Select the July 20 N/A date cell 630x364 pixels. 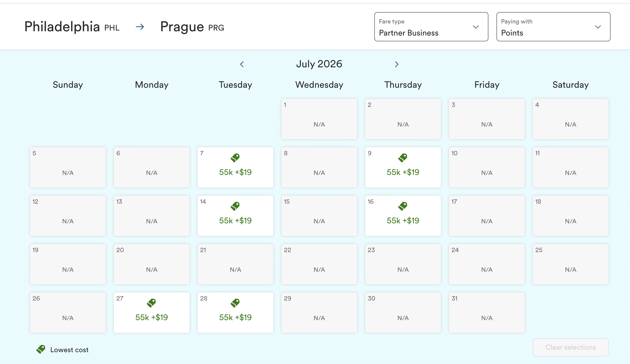[x=151, y=264]
